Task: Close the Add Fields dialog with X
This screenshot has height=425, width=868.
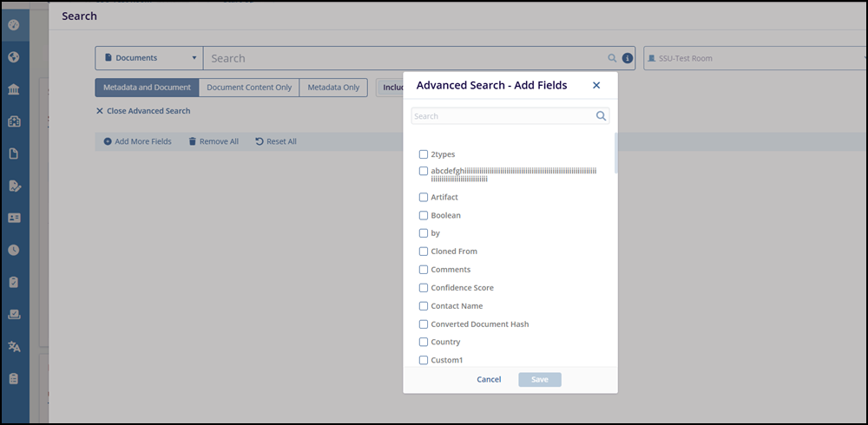Action: click(596, 85)
